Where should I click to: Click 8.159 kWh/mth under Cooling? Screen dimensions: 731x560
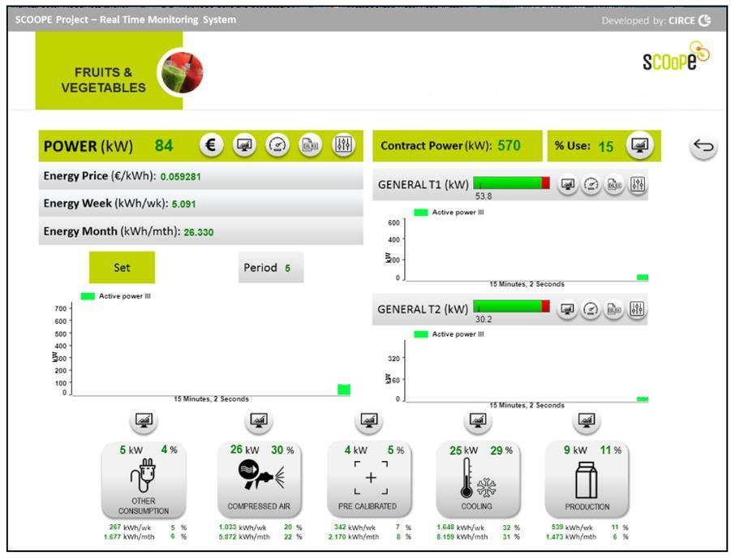tap(462, 537)
